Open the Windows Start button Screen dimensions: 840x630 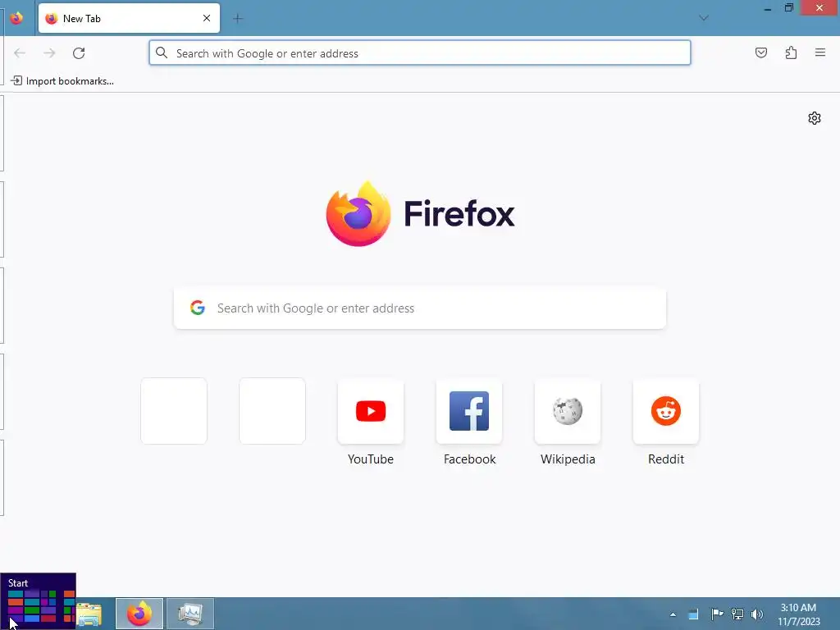38,601
